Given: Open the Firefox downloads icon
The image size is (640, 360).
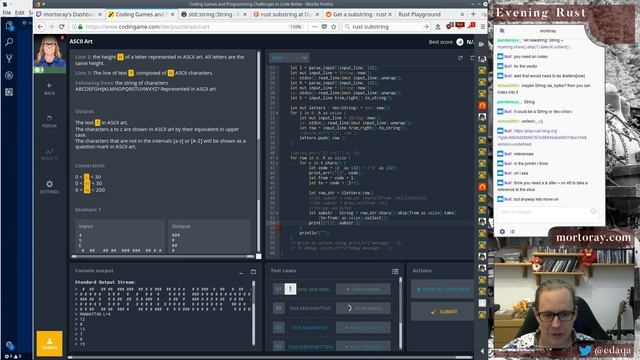Looking at the screenshot, I should tap(438, 27).
